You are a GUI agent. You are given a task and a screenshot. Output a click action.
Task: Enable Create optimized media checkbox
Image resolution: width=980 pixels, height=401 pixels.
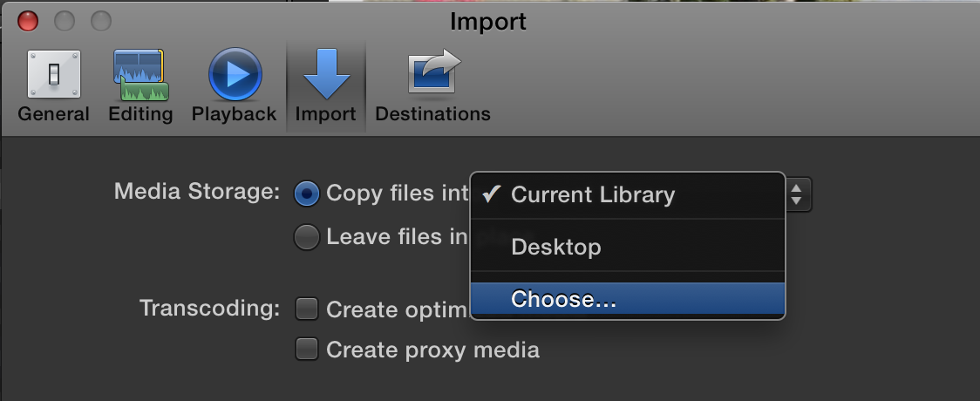tap(306, 309)
